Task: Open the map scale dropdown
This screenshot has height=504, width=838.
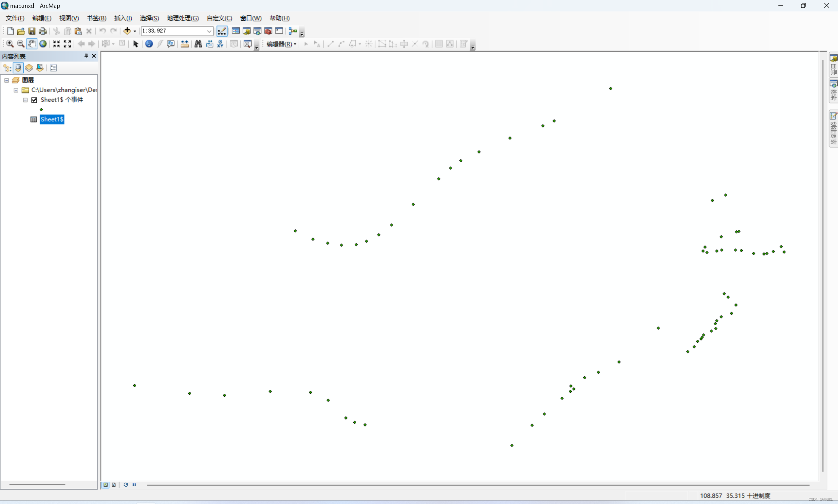Action: pos(209,31)
